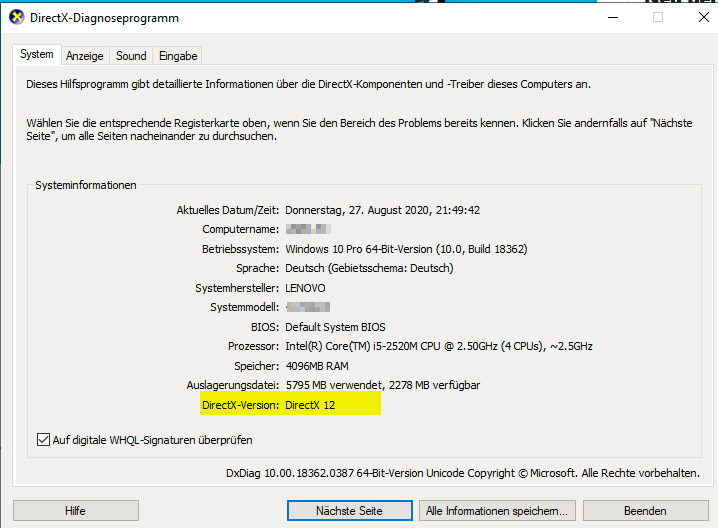Click the Auslagerungsdatei label
718x528 pixels.
(x=233, y=386)
